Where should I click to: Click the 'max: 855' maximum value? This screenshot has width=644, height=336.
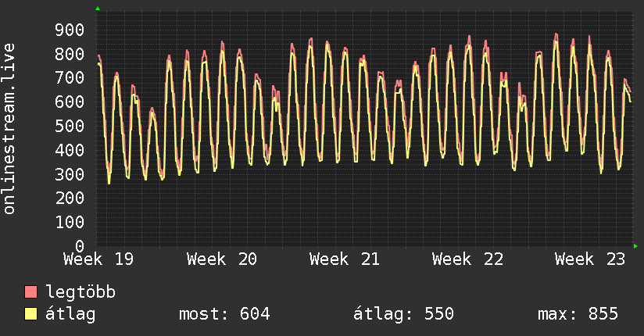tap(578, 314)
